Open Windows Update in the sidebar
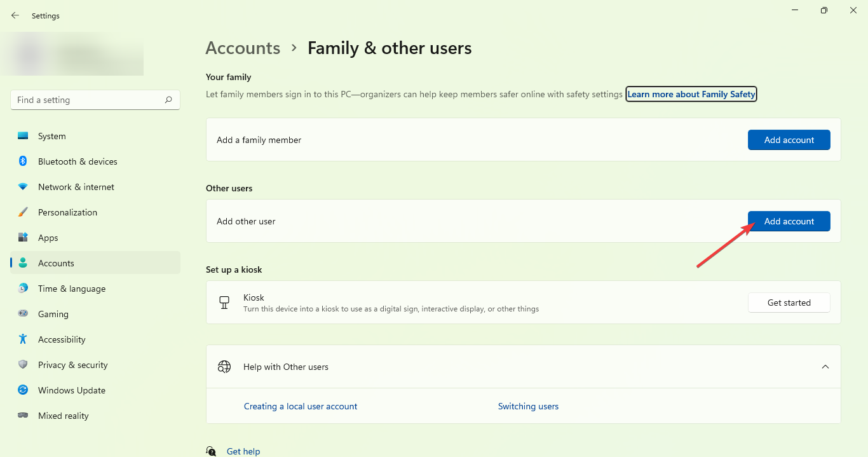Viewport: 868px width, 457px height. coord(95,390)
